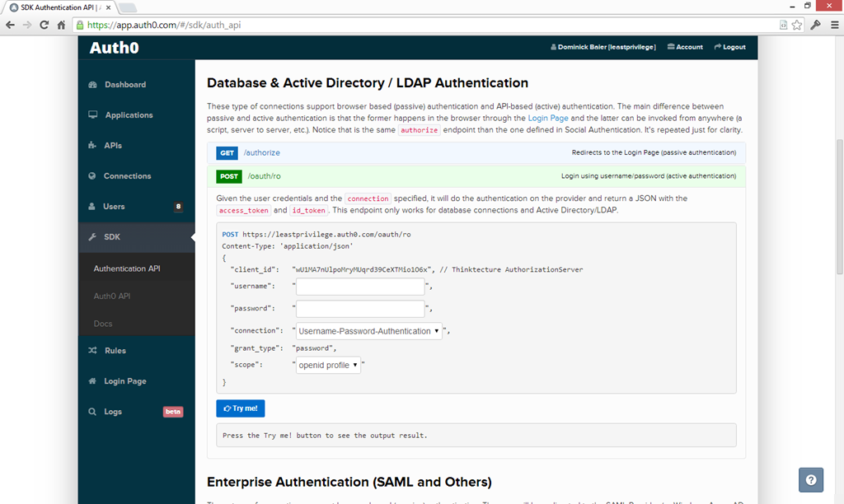Screen dimensions: 844x504
Task: Focus the username input field
Action: click(360, 287)
